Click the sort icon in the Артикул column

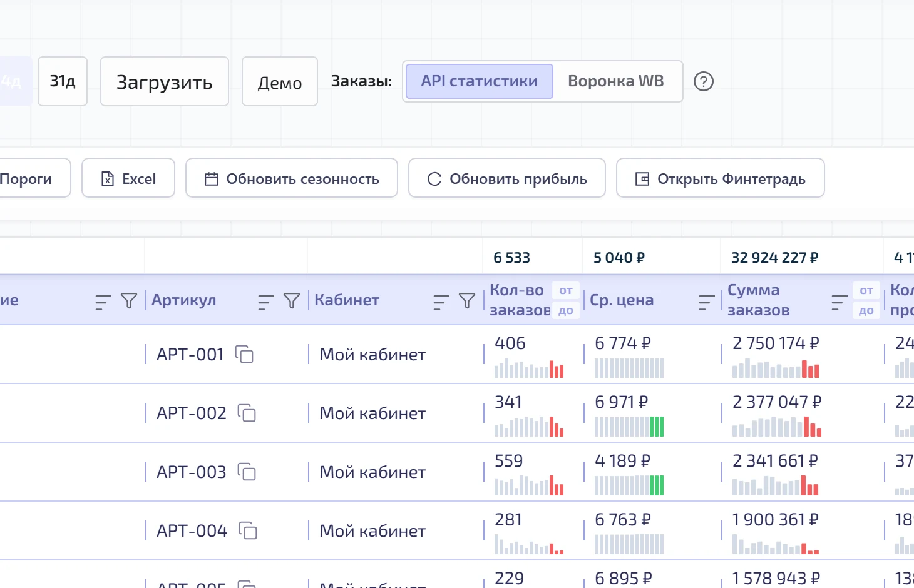[x=266, y=302]
